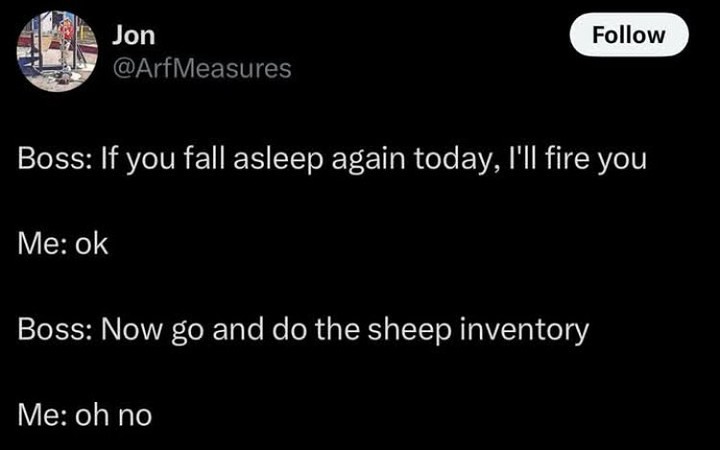Viewport: 720px width, 450px height.
Task: Click the display name Jon
Action: 133,36
